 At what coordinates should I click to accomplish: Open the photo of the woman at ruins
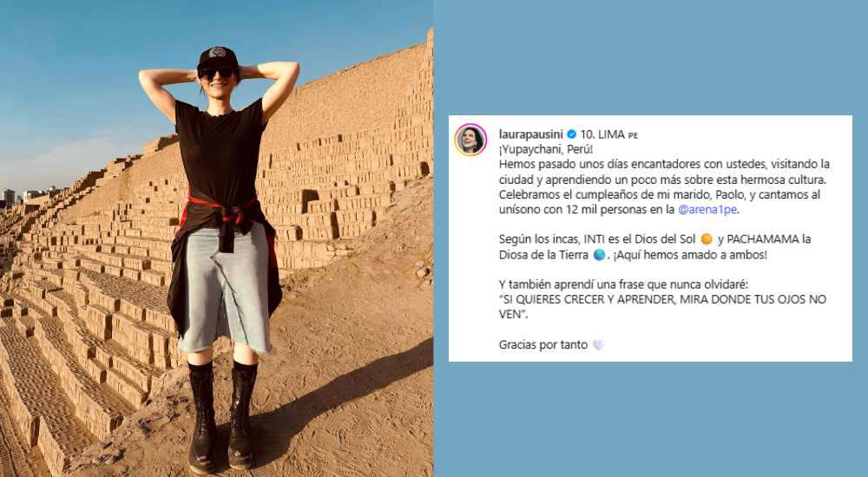(216, 238)
